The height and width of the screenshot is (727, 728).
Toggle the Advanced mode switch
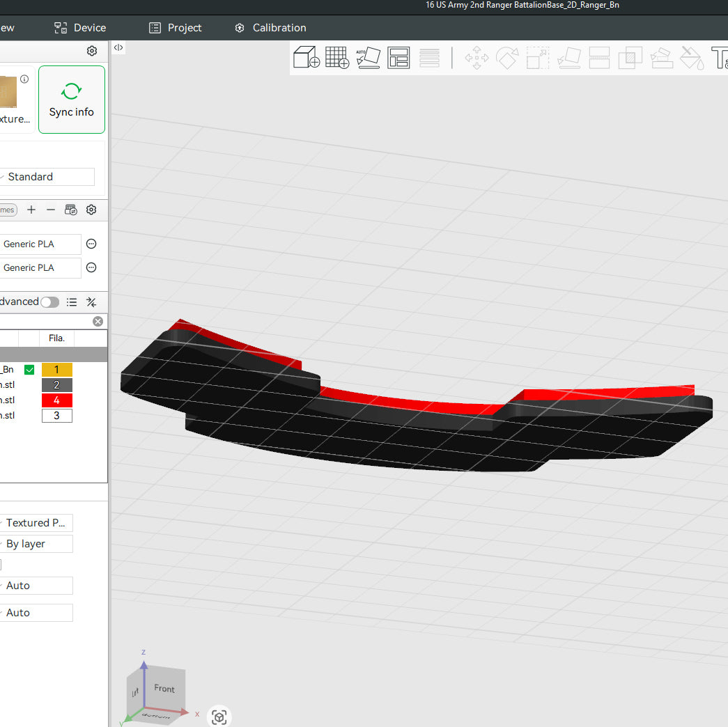[49, 302]
